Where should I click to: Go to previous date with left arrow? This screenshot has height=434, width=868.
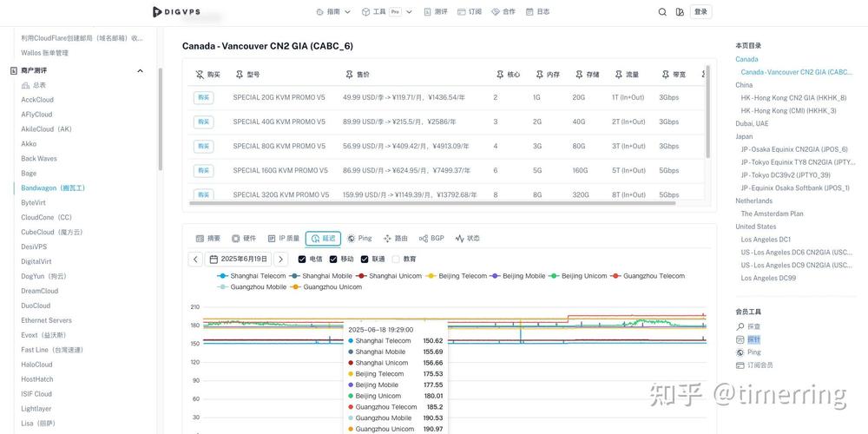194,259
